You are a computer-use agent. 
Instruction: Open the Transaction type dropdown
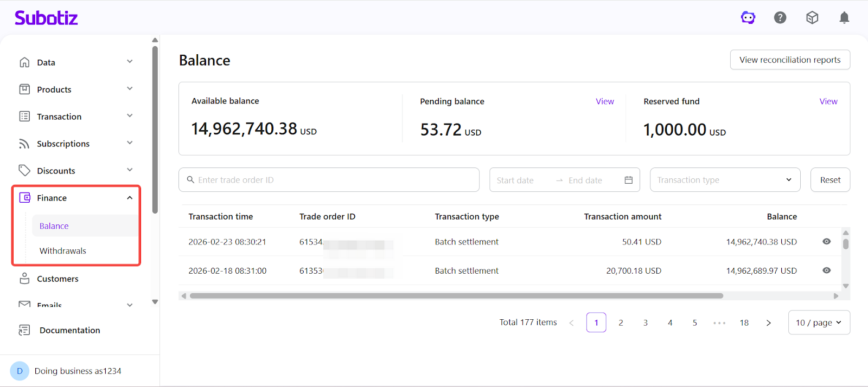725,180
